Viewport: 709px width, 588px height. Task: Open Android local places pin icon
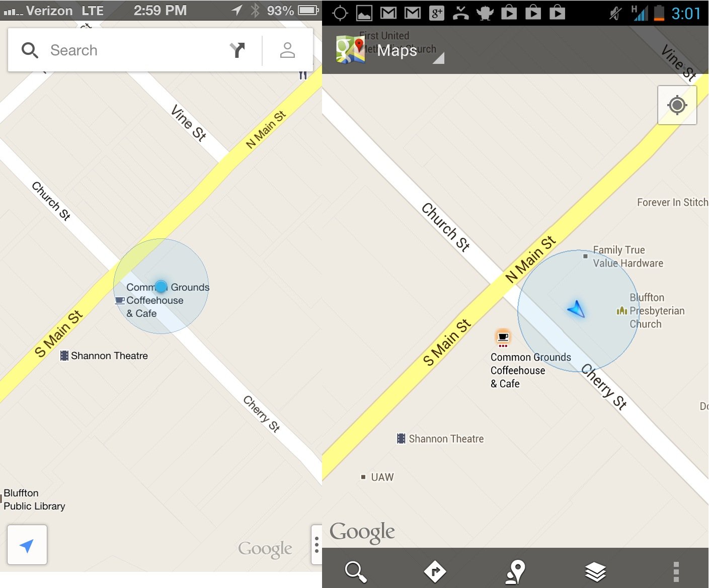pyautogui.click(x=515, y=572)
